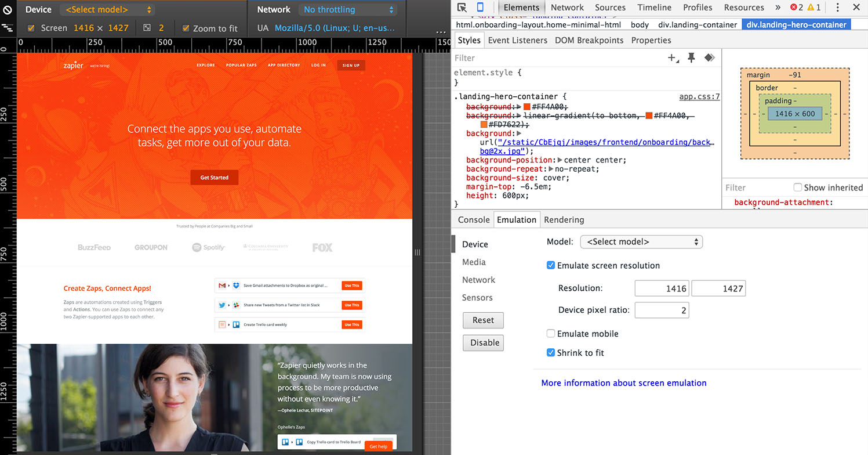Open the Rendering tab in drawer
Viewport: 868px width, 455px height.
tap(564, 219)
